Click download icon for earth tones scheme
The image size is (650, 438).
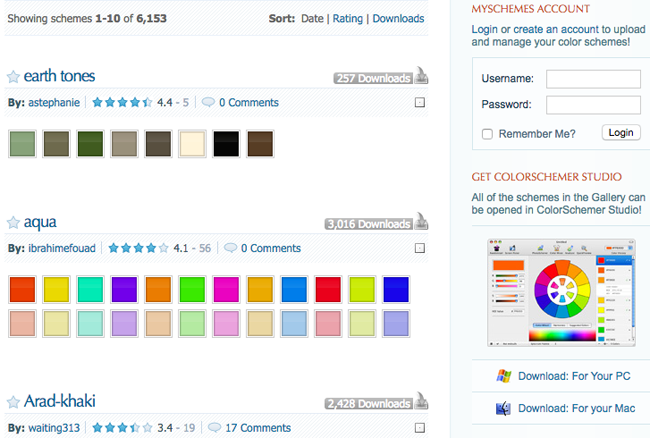(x=421, y=77)
